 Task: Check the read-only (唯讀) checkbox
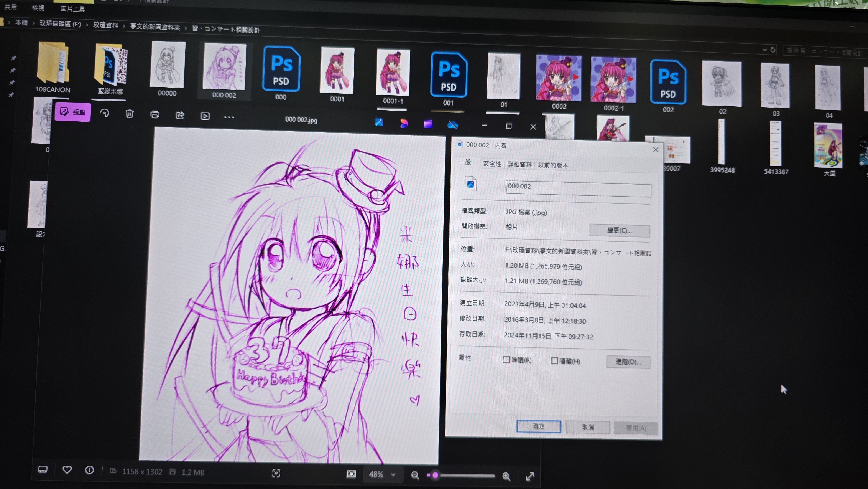[x=506, y=360]
